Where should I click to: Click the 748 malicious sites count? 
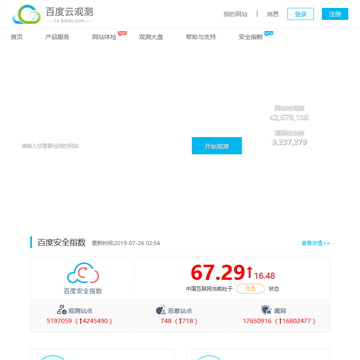tap(166, 321)
